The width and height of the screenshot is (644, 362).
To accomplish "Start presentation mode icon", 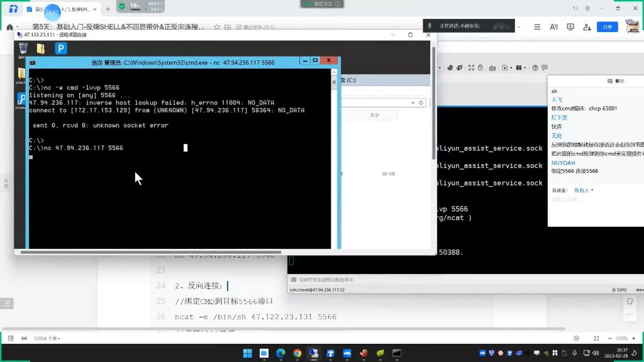I will [570, 26].
